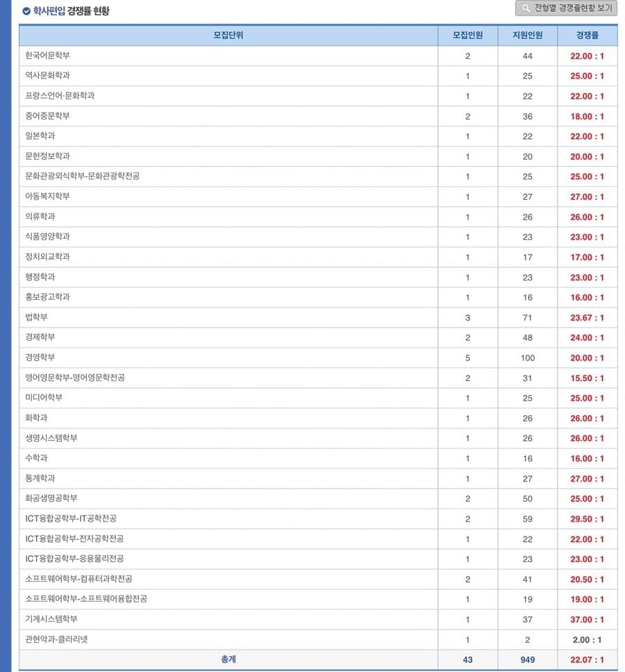Image resolution: width=625 pixels, height=672 pixels.
Task: Click the 중어중문학부 row name
Action: coord(47,115)
